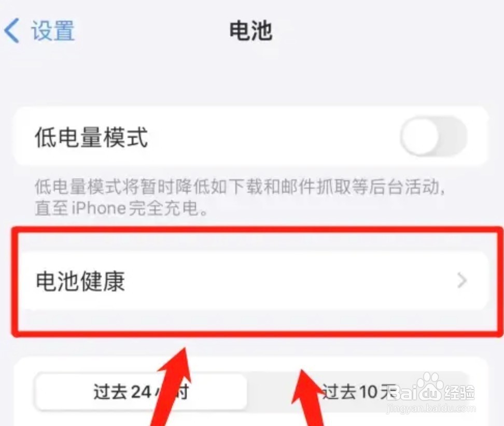Image resolution: width=504 pixels, height=426 pixels.
Task: Tap the low power mode description text
Action: point(240,197)
